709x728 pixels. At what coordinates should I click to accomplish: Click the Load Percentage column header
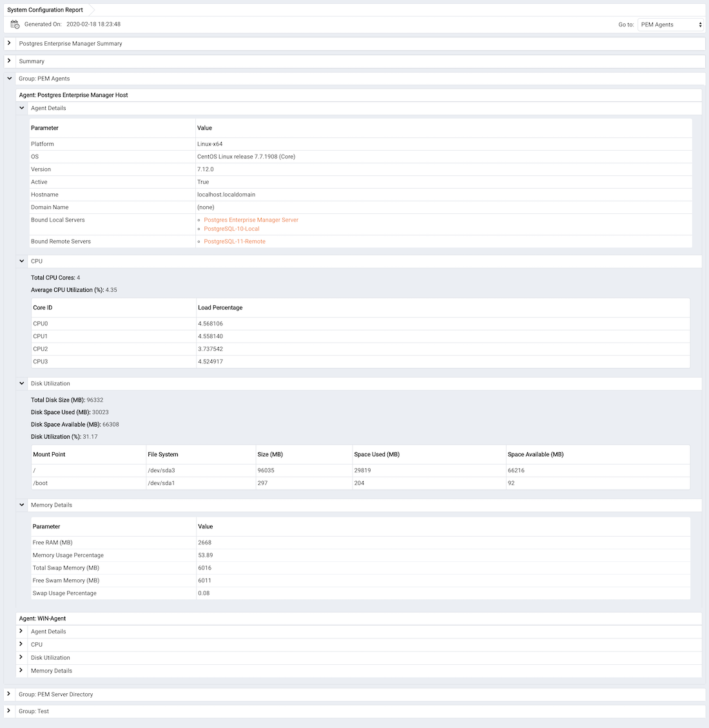[220, 308]
